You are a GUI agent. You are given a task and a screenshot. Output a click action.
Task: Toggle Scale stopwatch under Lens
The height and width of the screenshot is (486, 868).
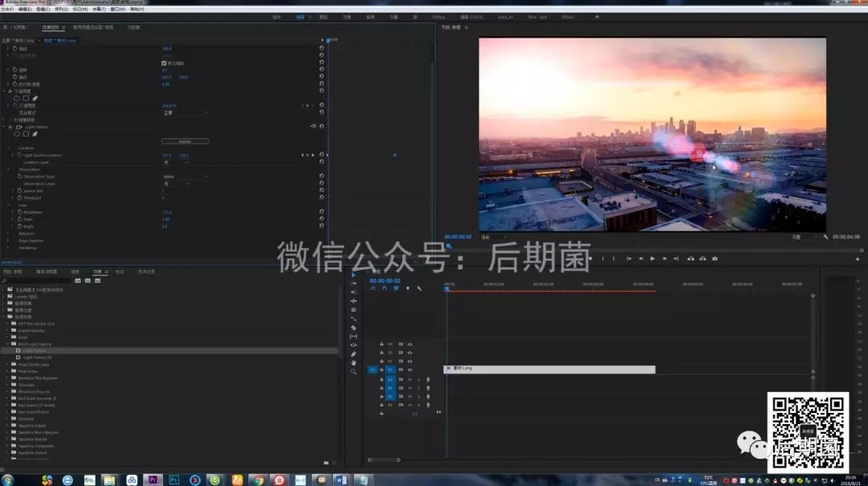click(19, 219)
